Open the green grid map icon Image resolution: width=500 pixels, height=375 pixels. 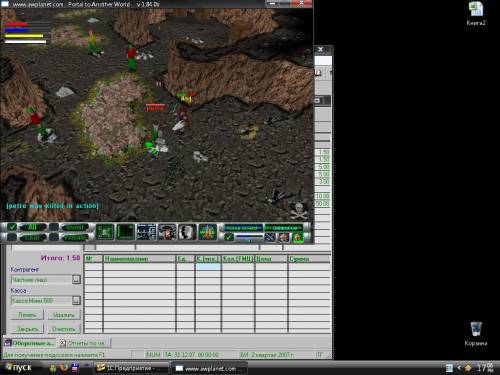(x=126, y=232)
